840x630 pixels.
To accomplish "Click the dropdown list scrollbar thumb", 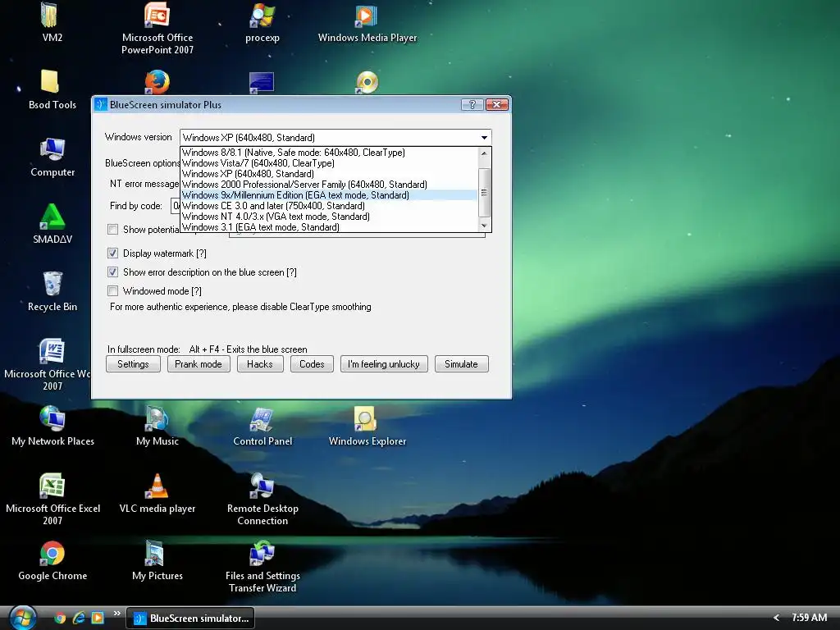I will [x=484, y=192].
